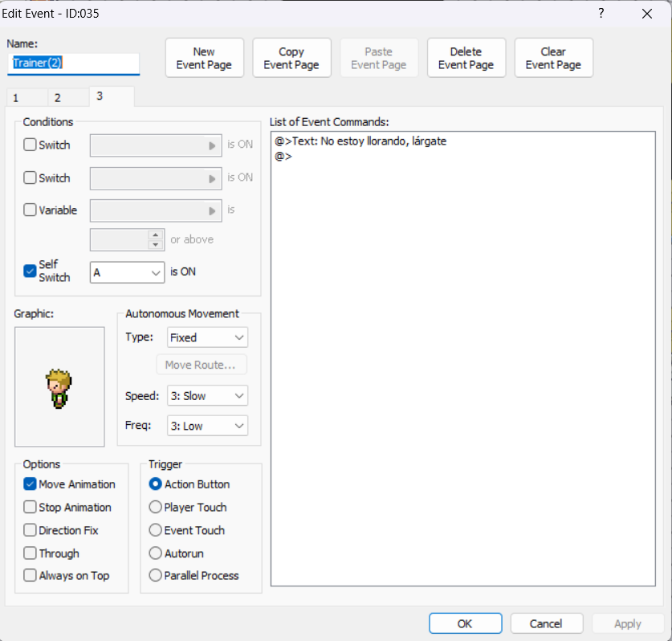The width and height of the screenshot is (672, 641).
Task: Expand the Speed dropdown
Action: pyautogui.click(x=207, y=396)
